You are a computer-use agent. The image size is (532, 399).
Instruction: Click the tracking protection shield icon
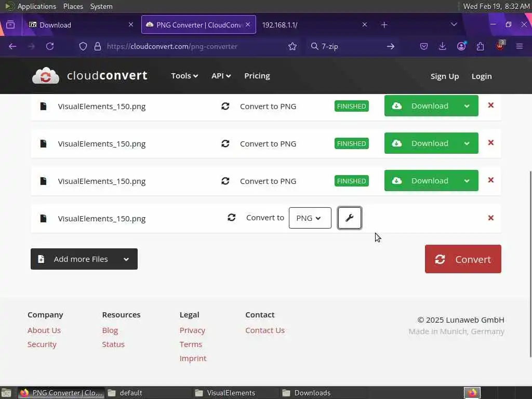click(x=83, y=46)
